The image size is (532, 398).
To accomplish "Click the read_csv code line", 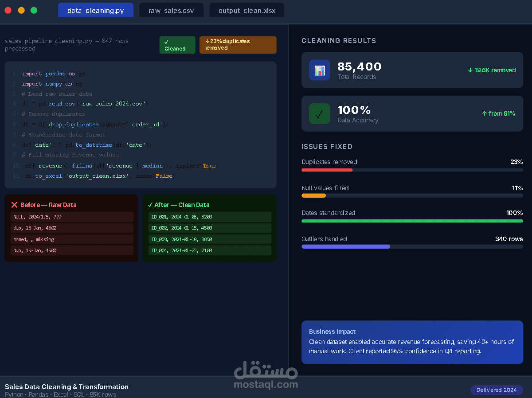I will point(85,104).
